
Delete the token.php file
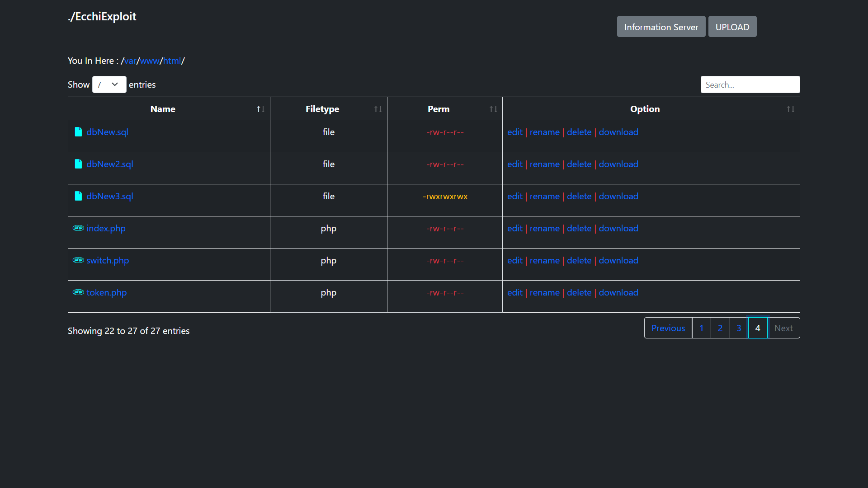pyautogui.click(x=579, y=292)
